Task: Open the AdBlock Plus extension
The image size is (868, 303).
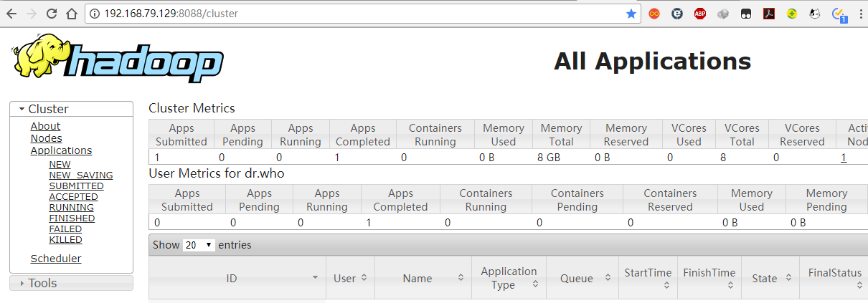Action: click(x=700, y=14)
